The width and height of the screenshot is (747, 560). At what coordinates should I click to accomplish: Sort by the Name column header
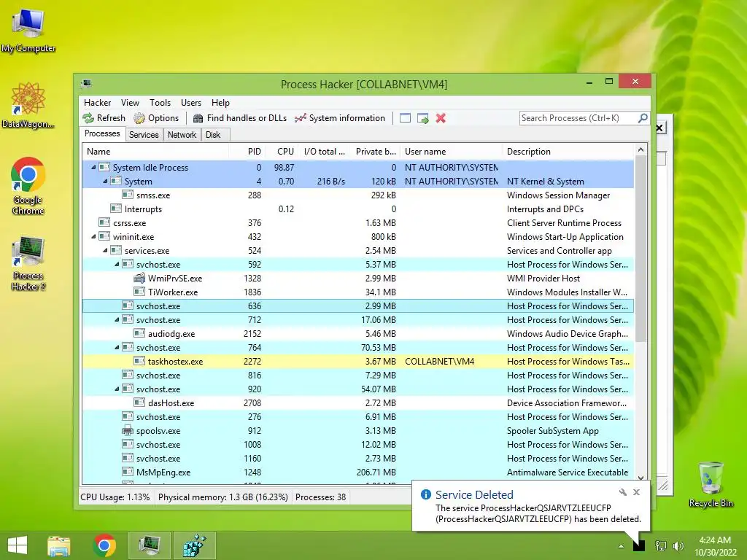tap(155, 152)
